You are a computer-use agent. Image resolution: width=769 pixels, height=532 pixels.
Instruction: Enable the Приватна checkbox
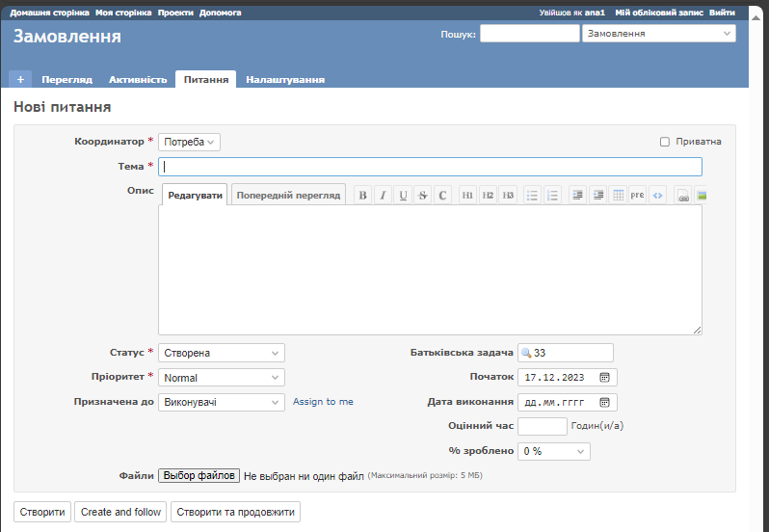pyautogui.click(x=665, y=142)
